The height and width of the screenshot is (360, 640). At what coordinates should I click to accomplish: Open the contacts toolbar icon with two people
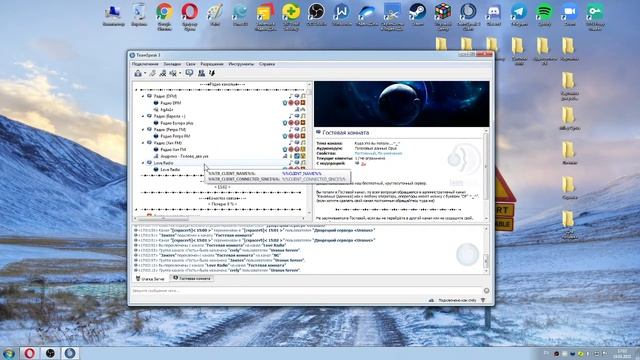(x=201, y=73)
